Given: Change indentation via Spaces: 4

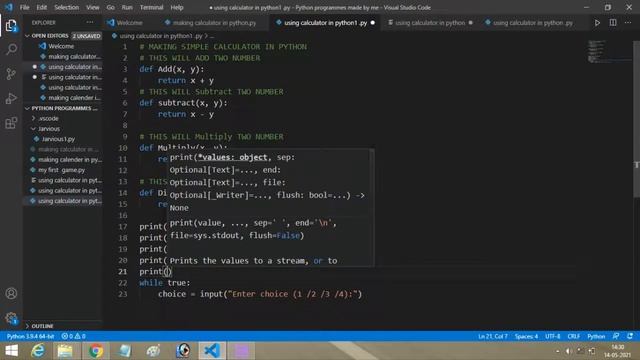Looking at the screenshot, I should (x=526, y=336).
